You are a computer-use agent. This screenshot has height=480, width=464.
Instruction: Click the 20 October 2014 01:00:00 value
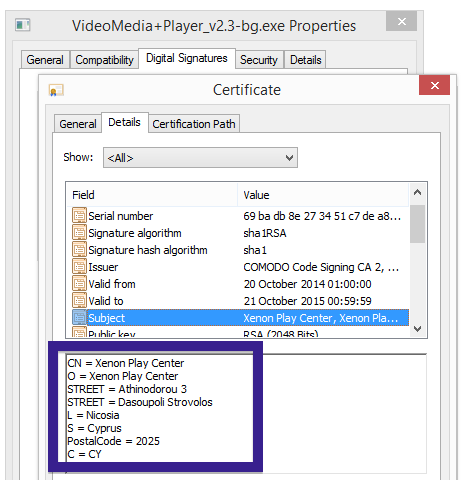pos(307,284)
